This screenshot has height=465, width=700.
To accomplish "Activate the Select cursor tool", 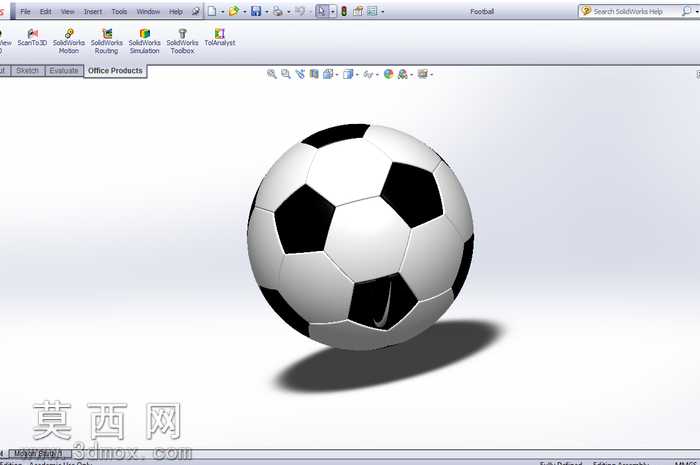I will (x=321, y=11).
